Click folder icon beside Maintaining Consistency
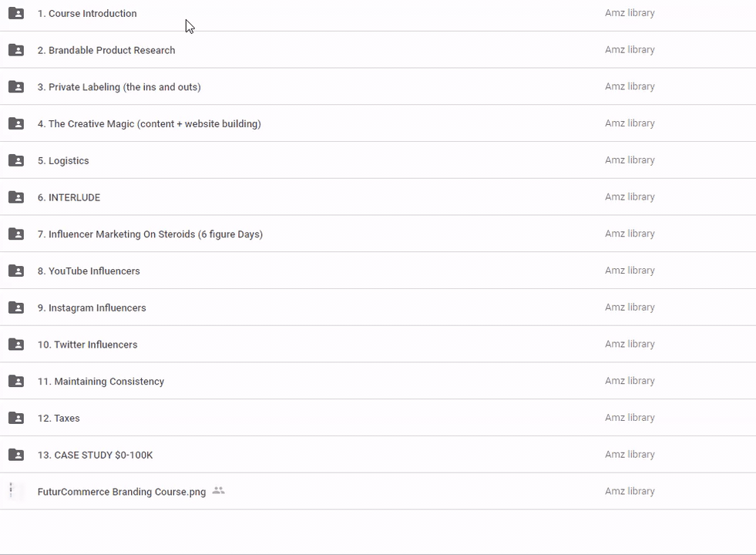The height and width of the screenshot is (555, 756). click(16, 382)
